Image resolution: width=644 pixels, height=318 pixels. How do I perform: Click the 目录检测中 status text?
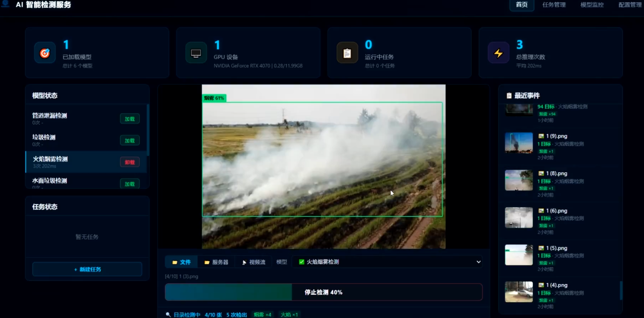coord(187,315)
